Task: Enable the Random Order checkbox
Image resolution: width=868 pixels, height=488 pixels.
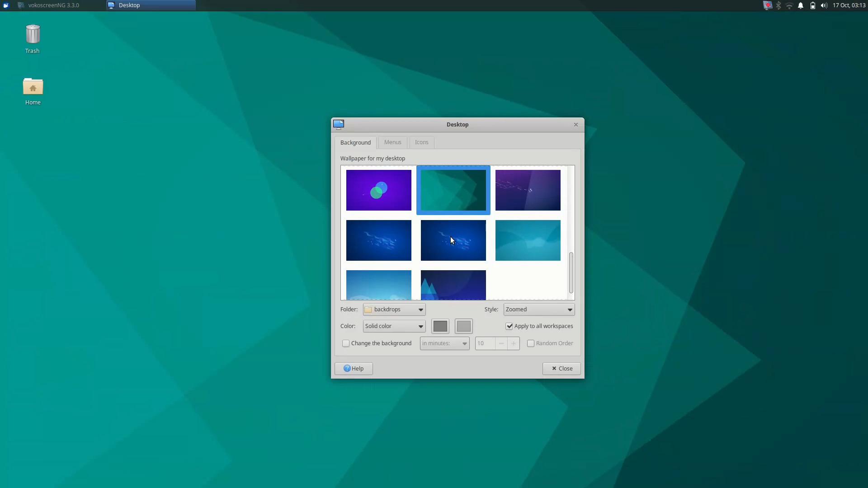Action: 531,343
